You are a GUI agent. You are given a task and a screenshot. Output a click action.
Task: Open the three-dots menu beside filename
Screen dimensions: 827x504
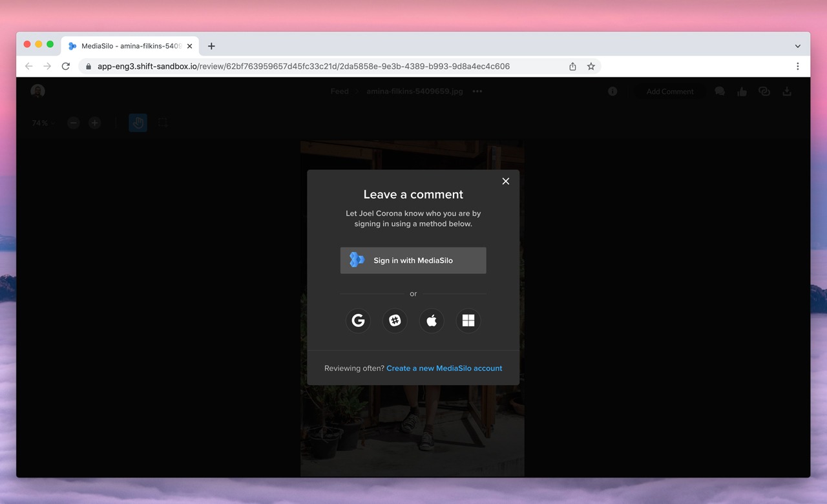coord(477,92)
